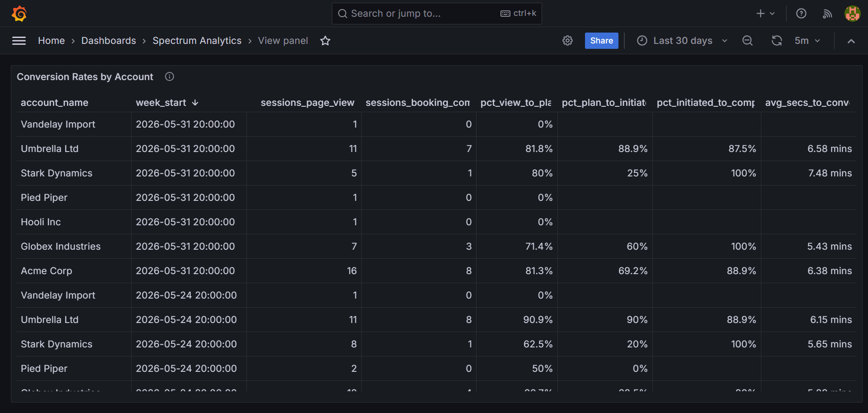The image size is (868, 413).
Task: Go to Dashboards breadcrumb
Action: (x=108, y=41)
